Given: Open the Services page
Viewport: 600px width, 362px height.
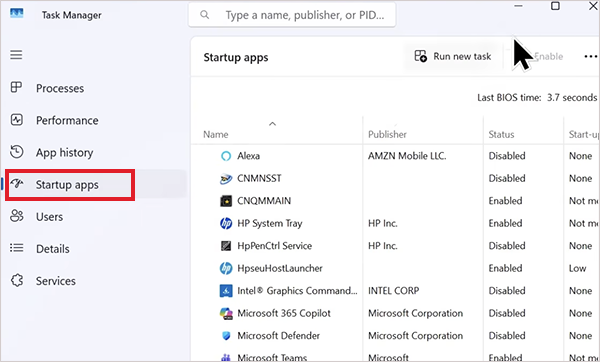Looking at the screenshot, I should [x=55, y=281].
